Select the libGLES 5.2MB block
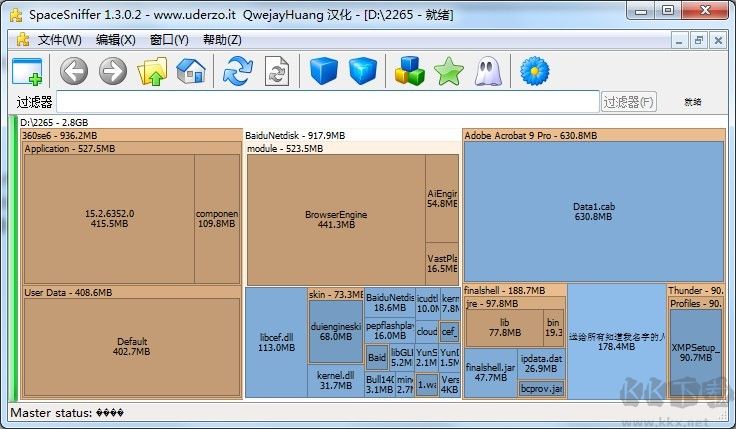Image resolution: width=736 pixels, height=429 pixels. click(x=402, y=358)
